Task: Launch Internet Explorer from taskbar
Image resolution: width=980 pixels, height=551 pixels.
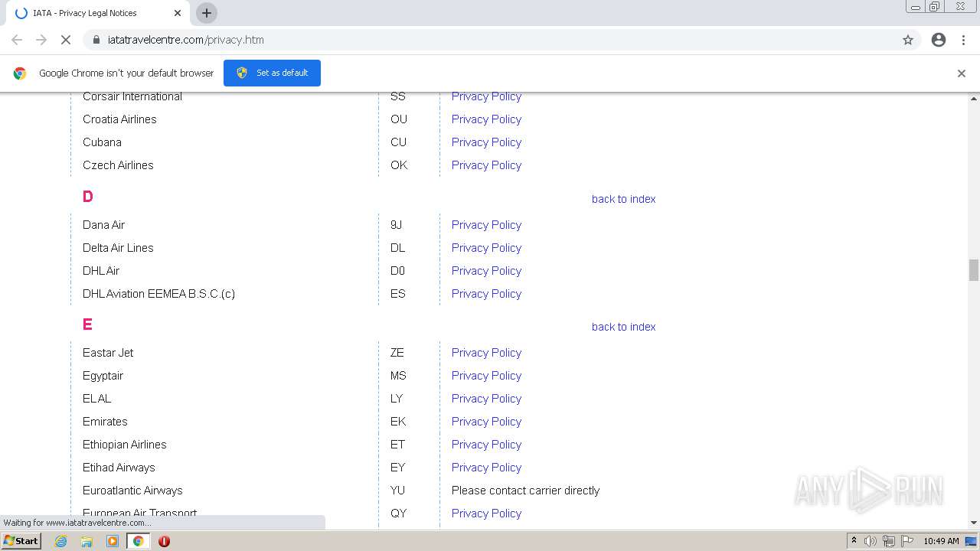Action: coord(61,541)
